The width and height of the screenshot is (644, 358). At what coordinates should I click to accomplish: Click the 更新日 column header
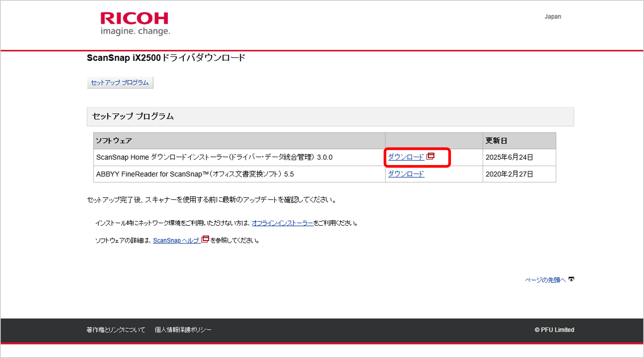click(496, 141)
